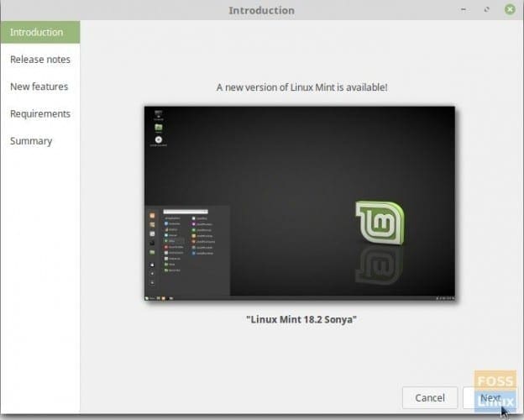
Task: Minimize the Introduction window
Action: (x=464, y=10)
